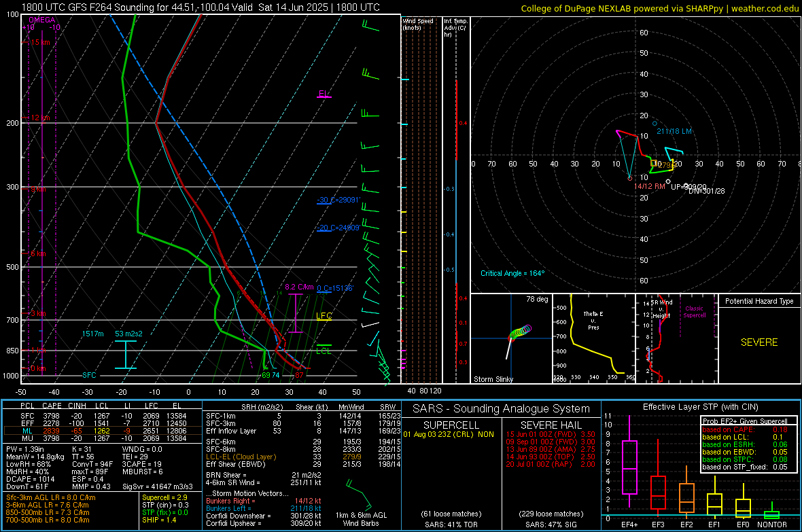The height and width of the screenshot is (532, 802).
Task: Click the sounding title with 44.51,-100.04 coordinates
Action: coord(201,7)
